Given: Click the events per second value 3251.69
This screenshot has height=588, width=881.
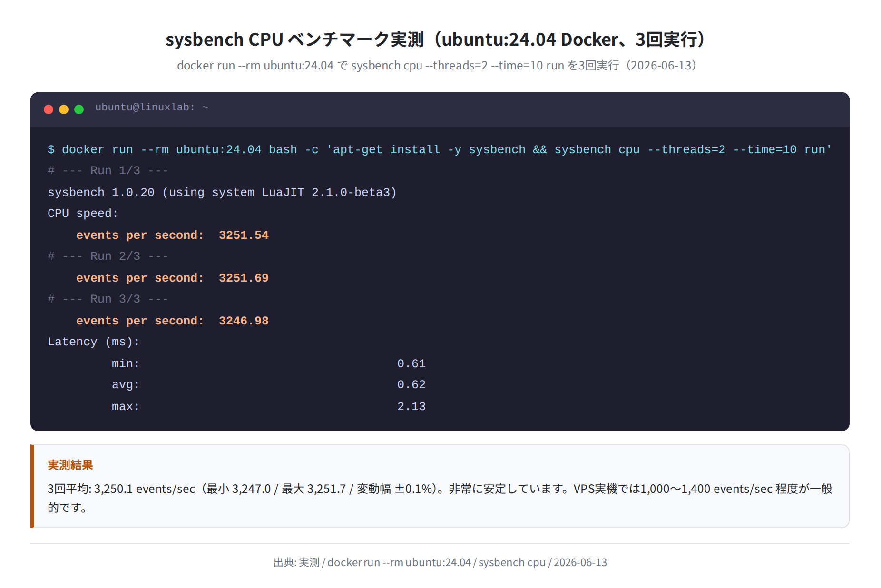Looking at the screenshot, I should 244,278.
